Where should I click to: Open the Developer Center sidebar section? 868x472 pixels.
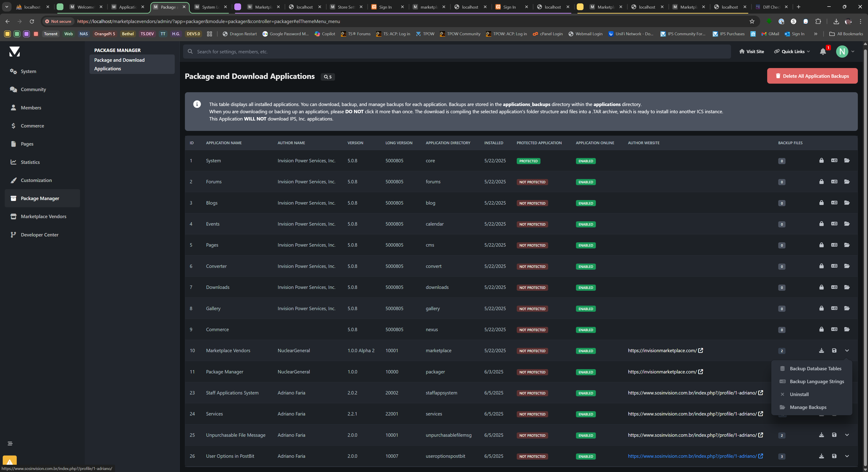click(42, 234)
